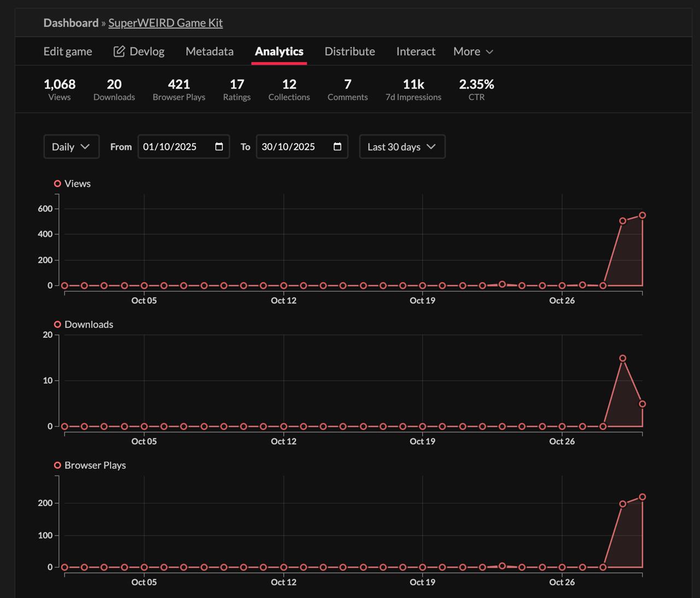Open the To date calendar picker icon
Viewport: 700px width, 598px height.
(337, 146)
